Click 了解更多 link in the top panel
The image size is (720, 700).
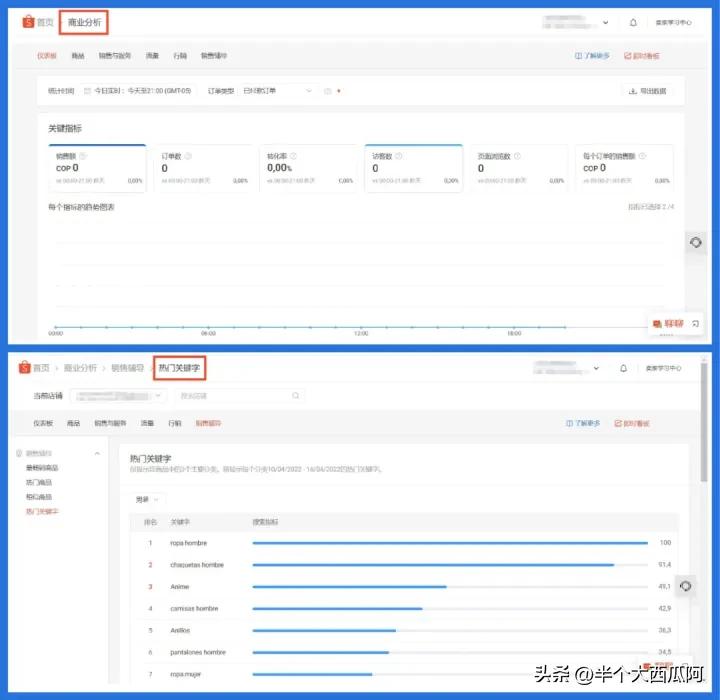(x=592, y=56)
